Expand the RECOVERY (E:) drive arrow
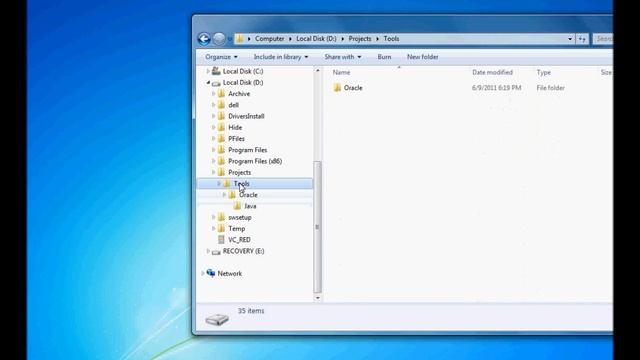Viewport: 640px width, 360px height. (x=208, y=251)
